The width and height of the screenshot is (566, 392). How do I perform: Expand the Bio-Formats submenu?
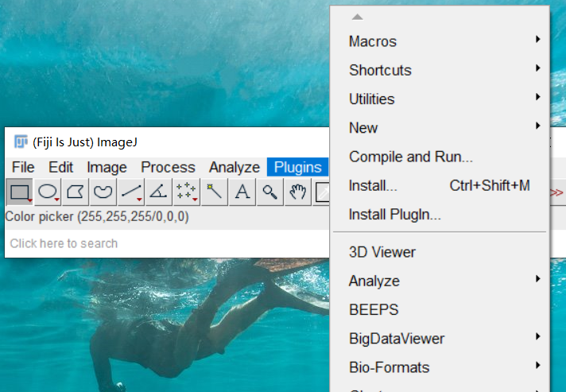tap(440, 367)
